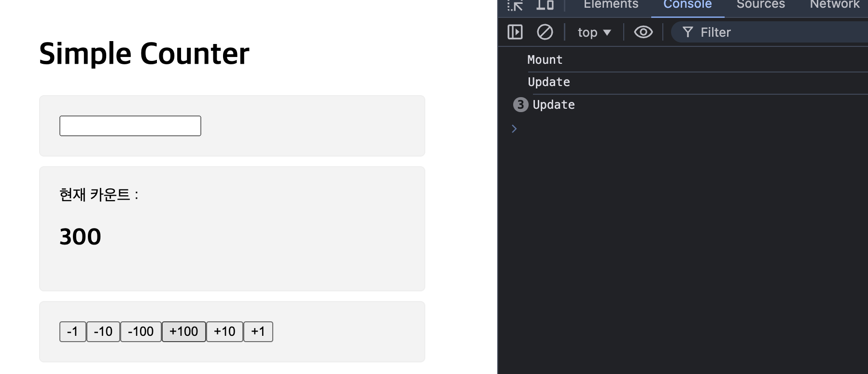This screenshot has height=374, width=868.
Task: Show the console sidebar panel
Action: click(515, 32)
